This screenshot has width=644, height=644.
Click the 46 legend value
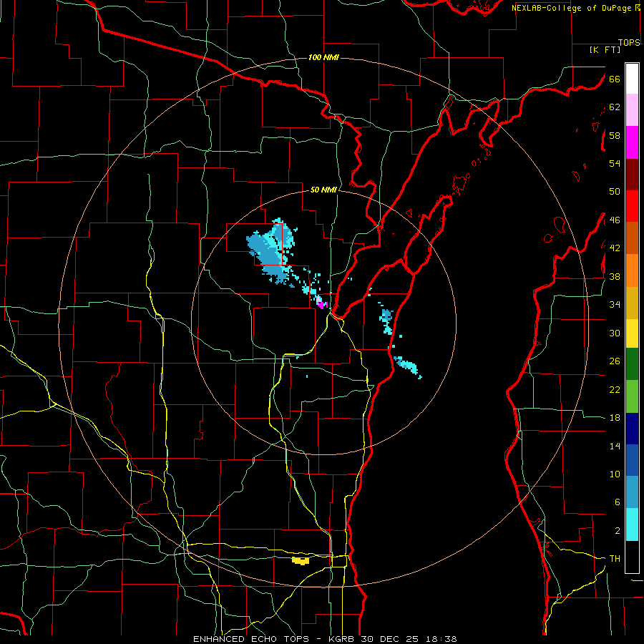click(615, 220)
